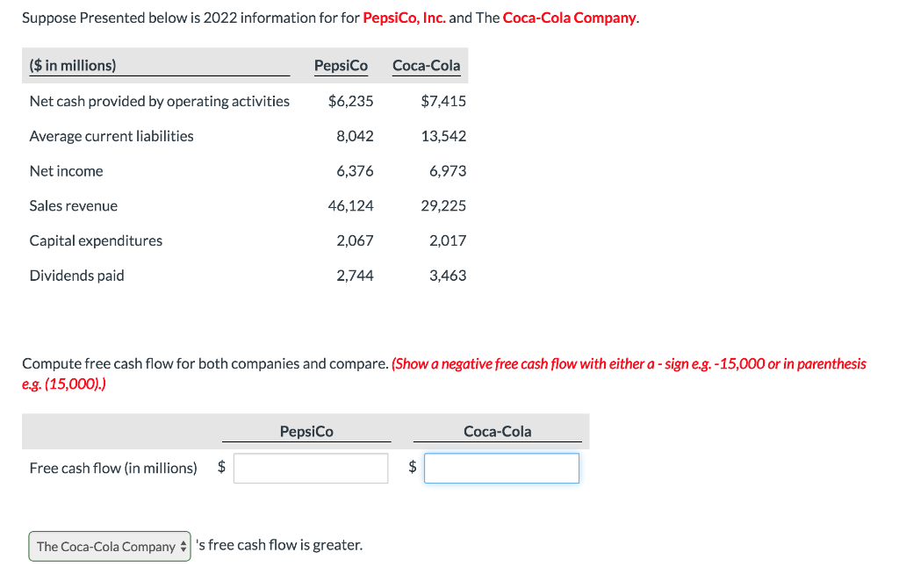Expand the dropdown showing The Coca-Cola Company
Viewport: 899px width, 588px height.
[109, 546]
